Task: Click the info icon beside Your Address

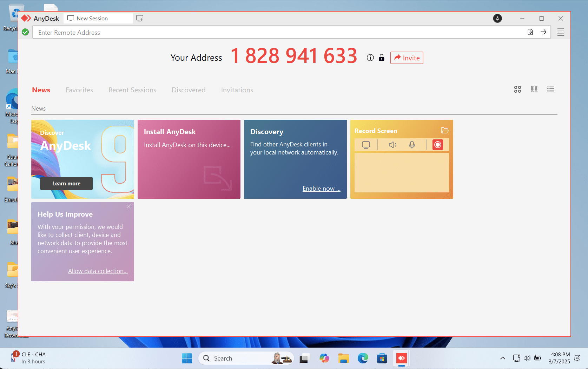Action: 370,58
